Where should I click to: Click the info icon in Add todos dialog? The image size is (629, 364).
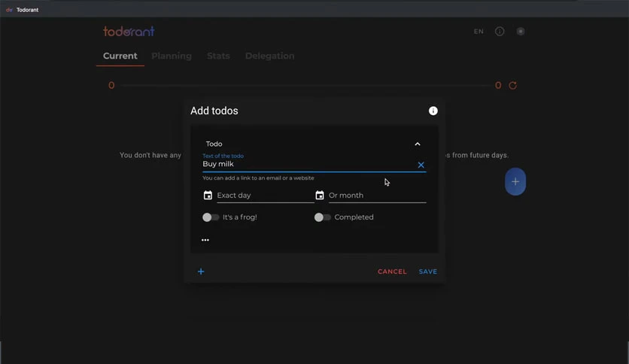pyautogui.click(x=433, y=111)
